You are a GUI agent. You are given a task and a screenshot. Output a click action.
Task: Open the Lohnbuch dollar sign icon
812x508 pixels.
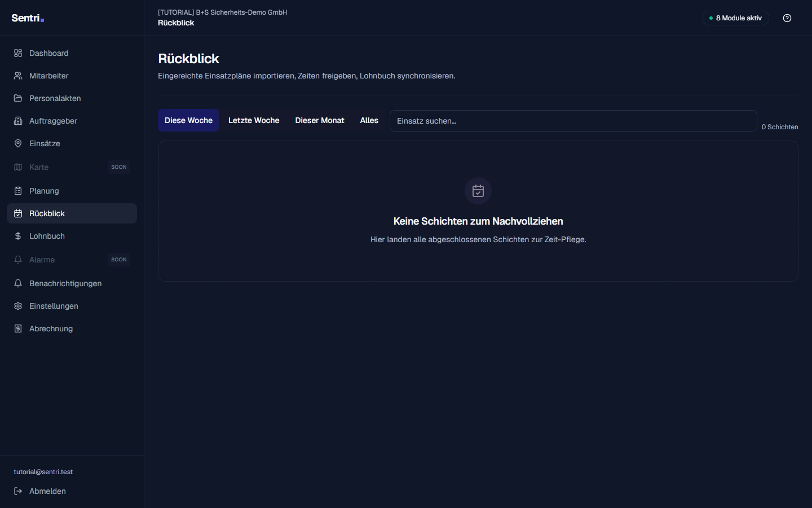[18, 236]
